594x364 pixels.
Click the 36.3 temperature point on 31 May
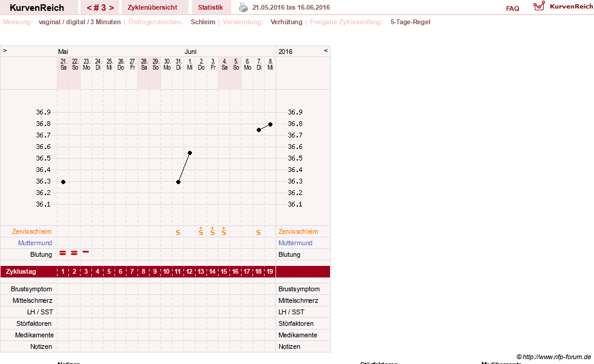click(x=179, y=182)
